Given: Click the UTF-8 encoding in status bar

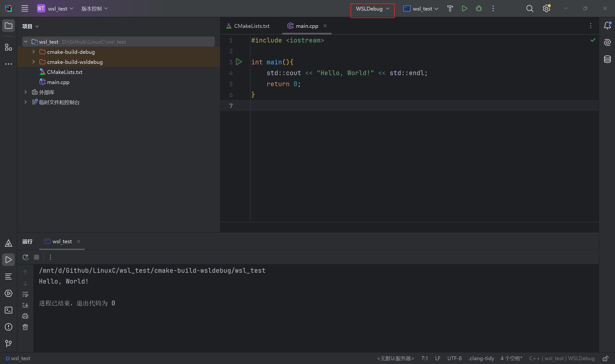Looking at the screenshot, I should click(454, 358).
